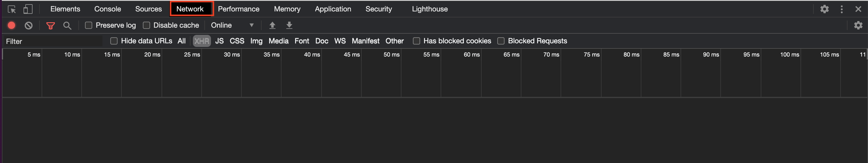The height and width of the screenshot is (163, 868).
Task: Toggle the red filter funnel icon
Action: coord(51,26)
